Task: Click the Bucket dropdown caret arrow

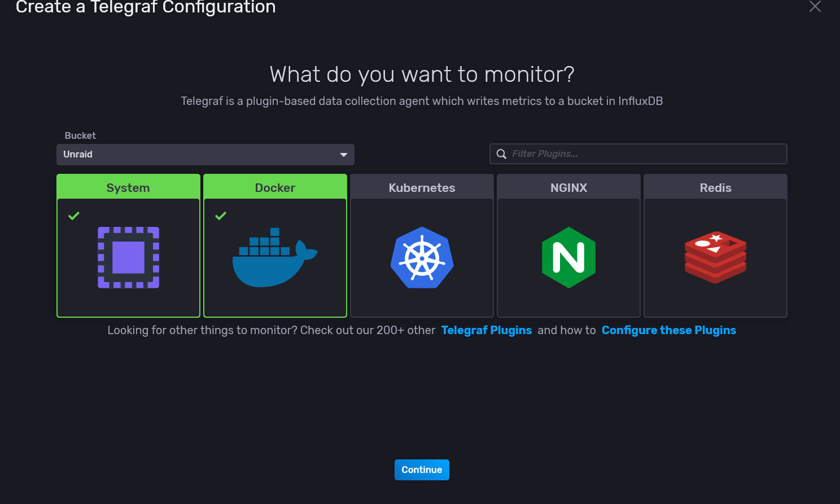Action: [344, 155]
